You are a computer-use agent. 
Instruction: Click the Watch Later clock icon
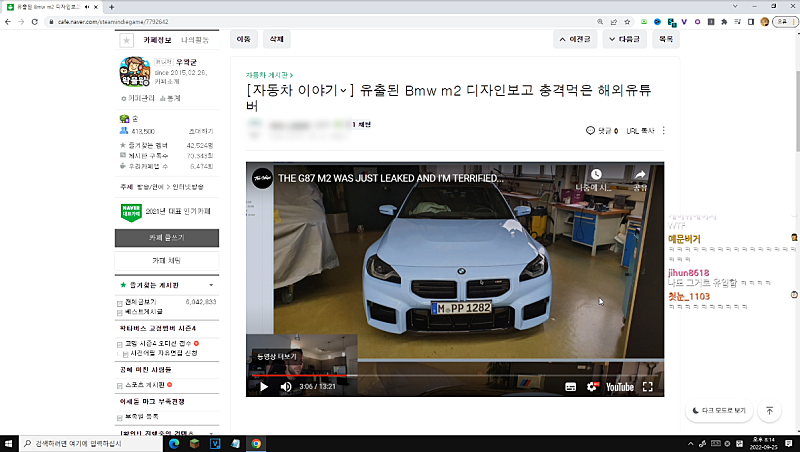coord(596,175)
